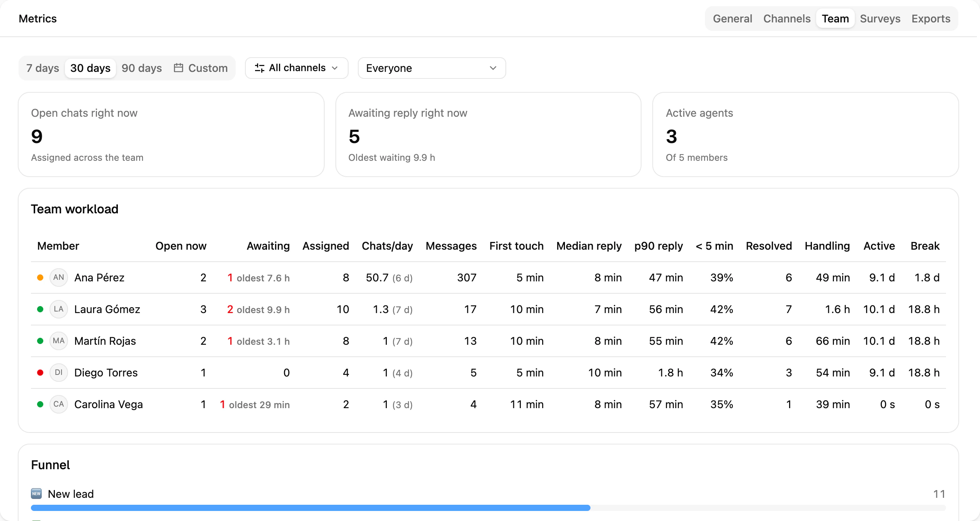Click the green status dot for Laura Gómez
The width and height of the screenshot is (980, 521).
point(40,309)
